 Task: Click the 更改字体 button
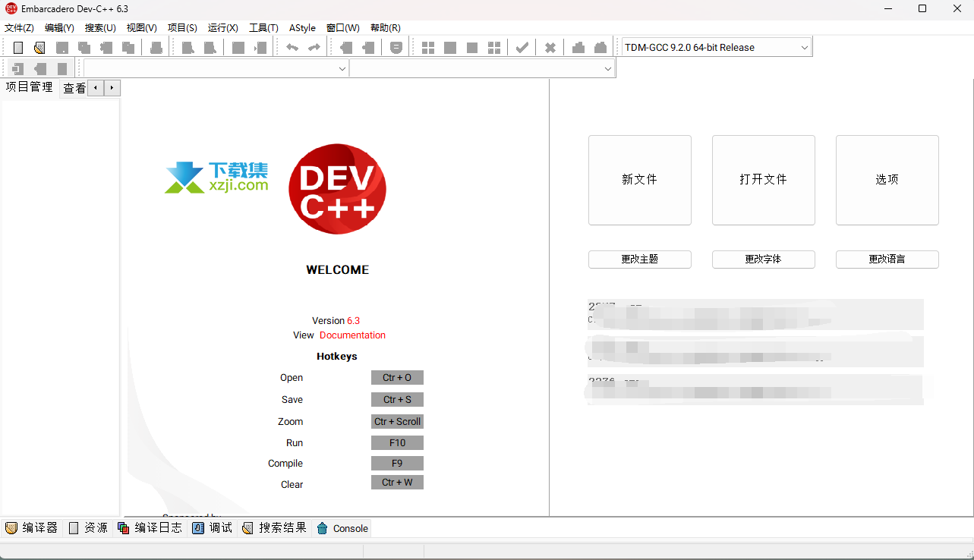coord(764,260)
